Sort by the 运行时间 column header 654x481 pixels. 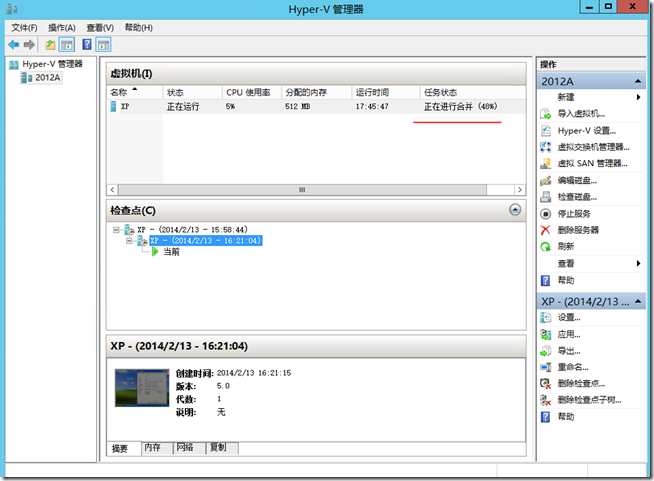386,92
